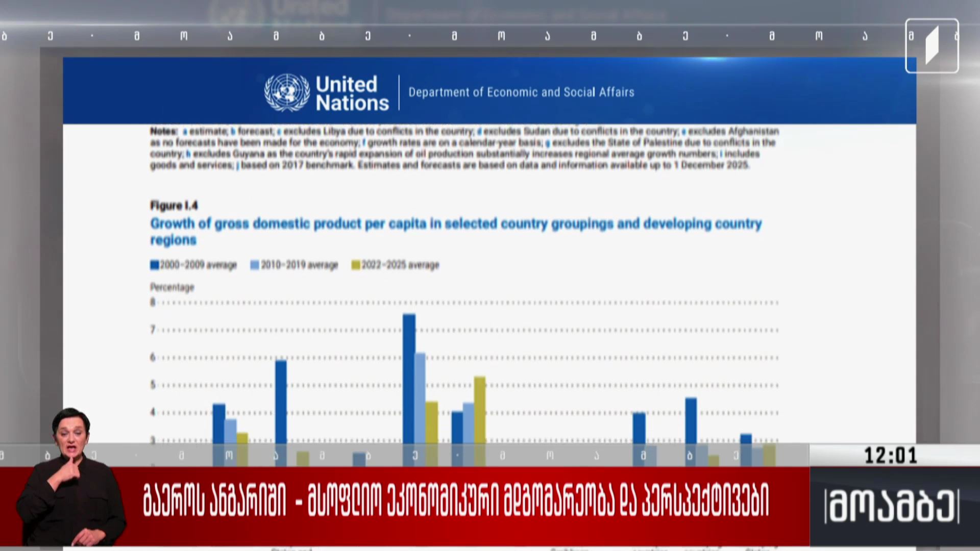Click the 'მოამბე' news program logo

point(892,507)
